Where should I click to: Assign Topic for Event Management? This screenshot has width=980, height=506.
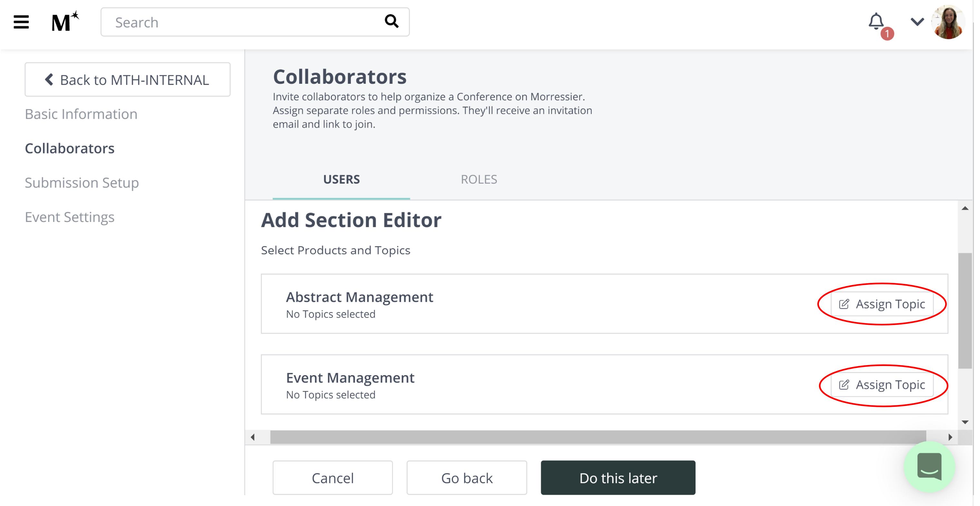tap(882, 385)
